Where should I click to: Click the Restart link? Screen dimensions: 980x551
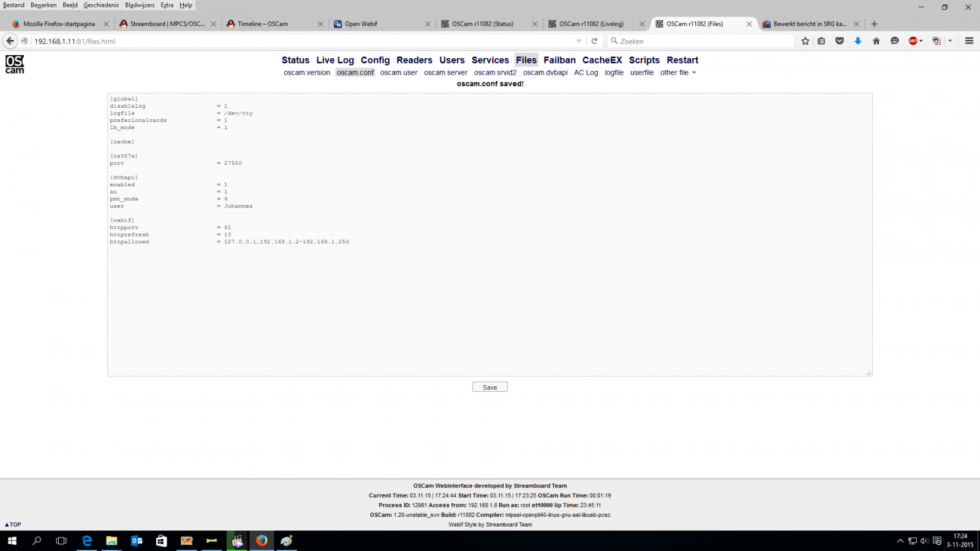pos(682,60)
